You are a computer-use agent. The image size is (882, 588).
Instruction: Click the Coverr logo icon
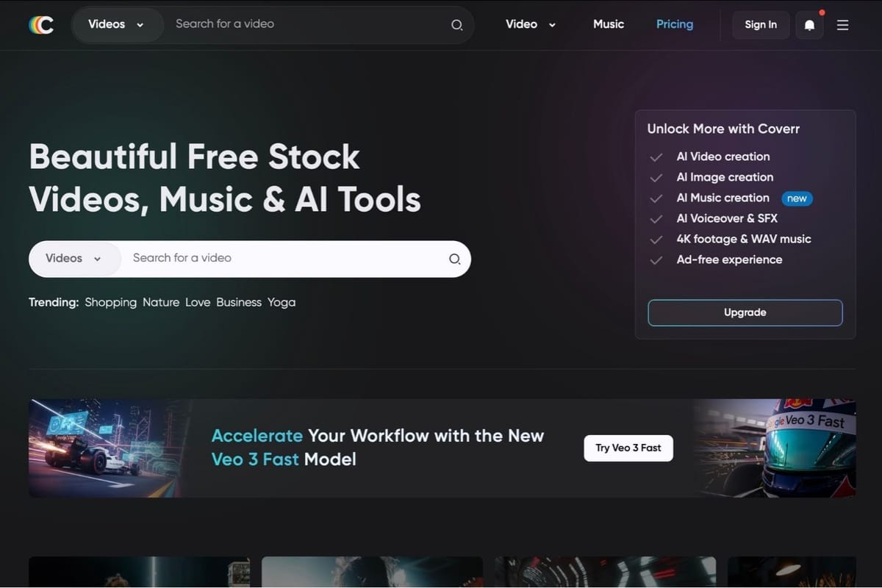(41, 25)
